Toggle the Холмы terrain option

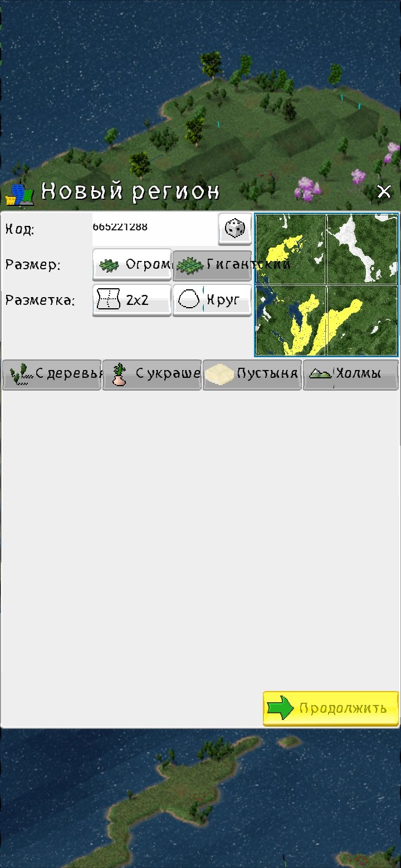(x=351, y=374)
